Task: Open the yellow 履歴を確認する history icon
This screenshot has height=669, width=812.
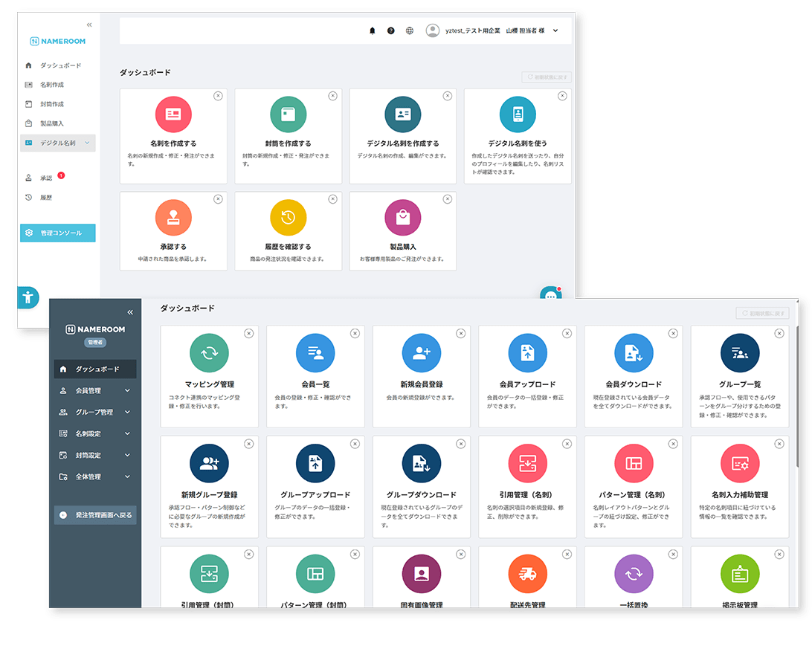Action: 289,217
